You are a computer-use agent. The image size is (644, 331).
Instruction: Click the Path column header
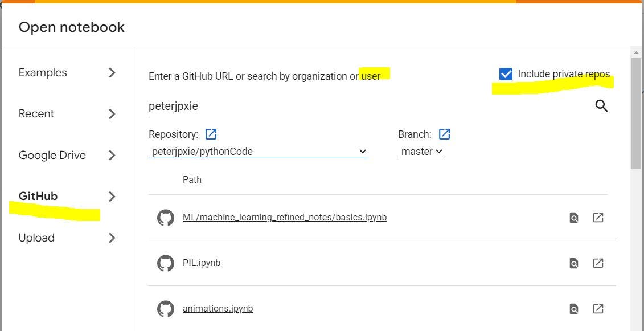192,179
